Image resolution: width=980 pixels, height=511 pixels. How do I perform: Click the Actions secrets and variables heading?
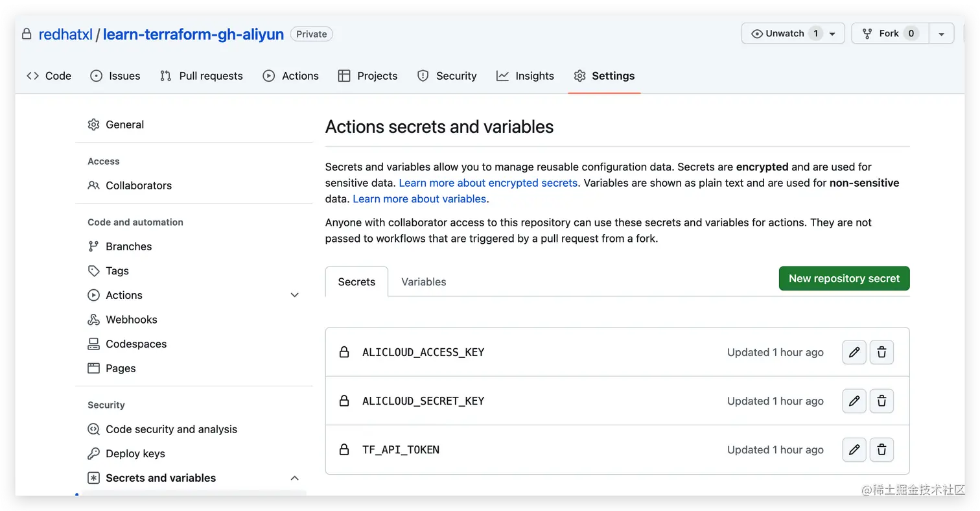(x=439, y=126)
